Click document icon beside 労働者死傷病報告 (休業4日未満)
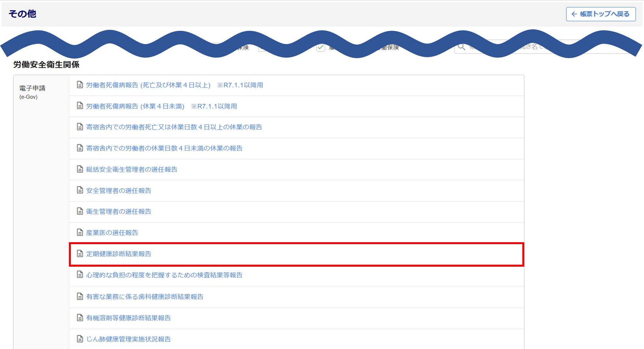The image size is (644, 349). click(80, 106)
